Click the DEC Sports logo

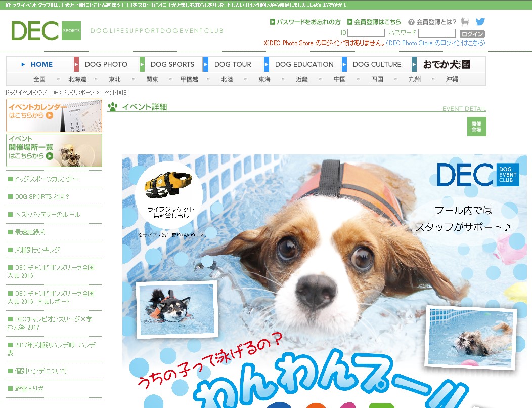pos(46,30)
